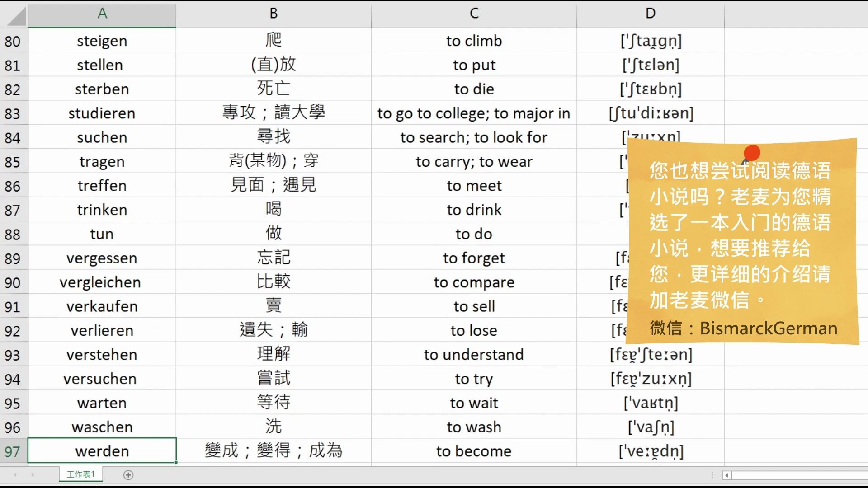Click cell 'to carry; to wear'

[474, 161]
